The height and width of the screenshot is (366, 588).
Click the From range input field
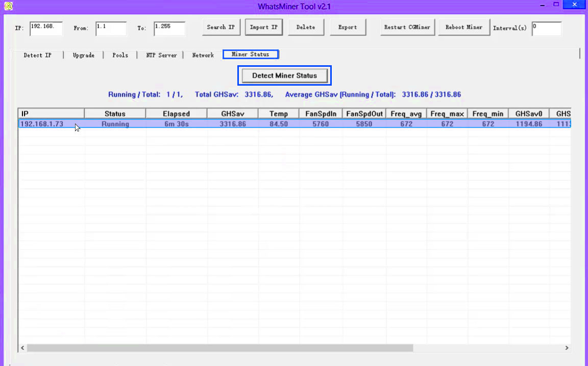tap(111, 29)
